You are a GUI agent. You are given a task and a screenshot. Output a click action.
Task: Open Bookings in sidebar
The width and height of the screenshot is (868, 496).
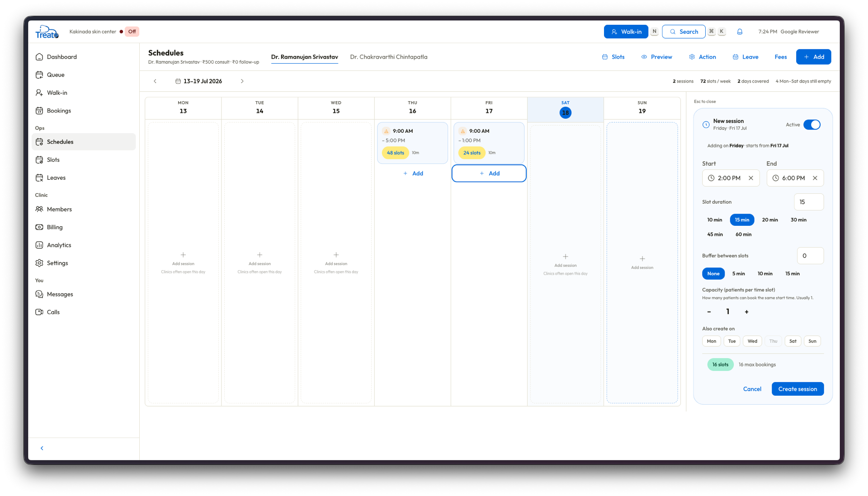click(x=84, y=111)
